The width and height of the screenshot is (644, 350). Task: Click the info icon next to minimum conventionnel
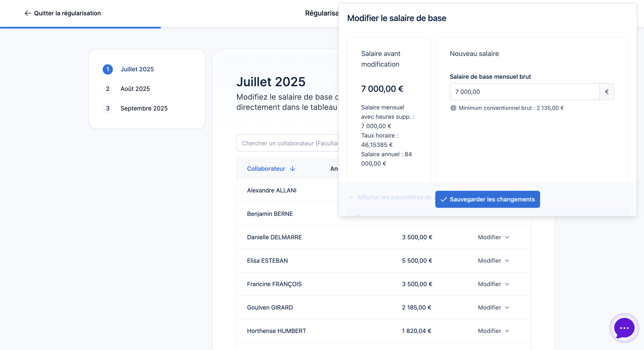click(x=453, y=108)
